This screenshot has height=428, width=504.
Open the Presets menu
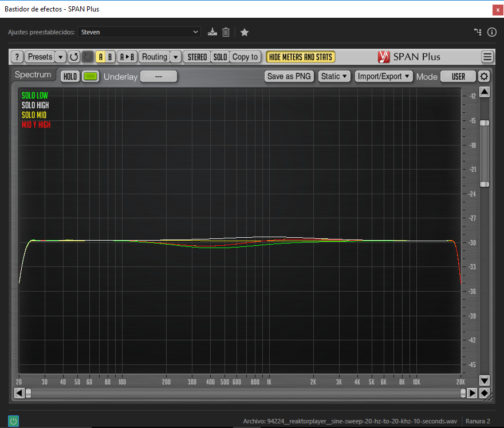tap(40, 57)
